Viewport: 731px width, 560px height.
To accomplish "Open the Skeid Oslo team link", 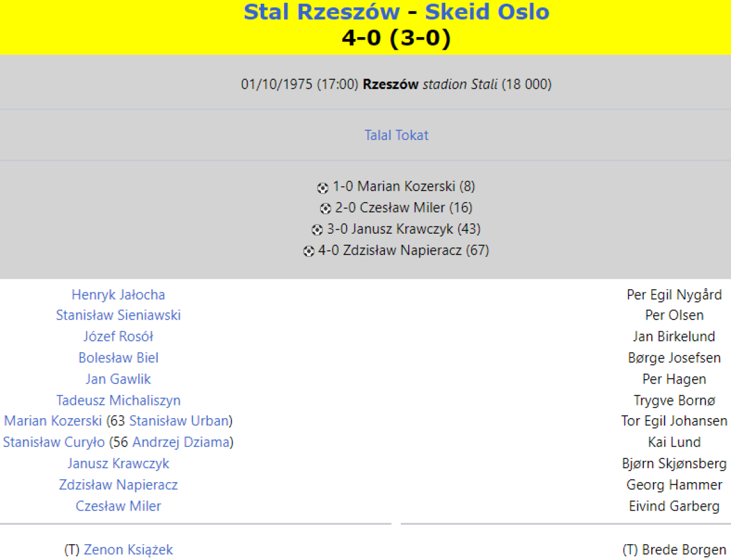I will (x=487, y=12).
